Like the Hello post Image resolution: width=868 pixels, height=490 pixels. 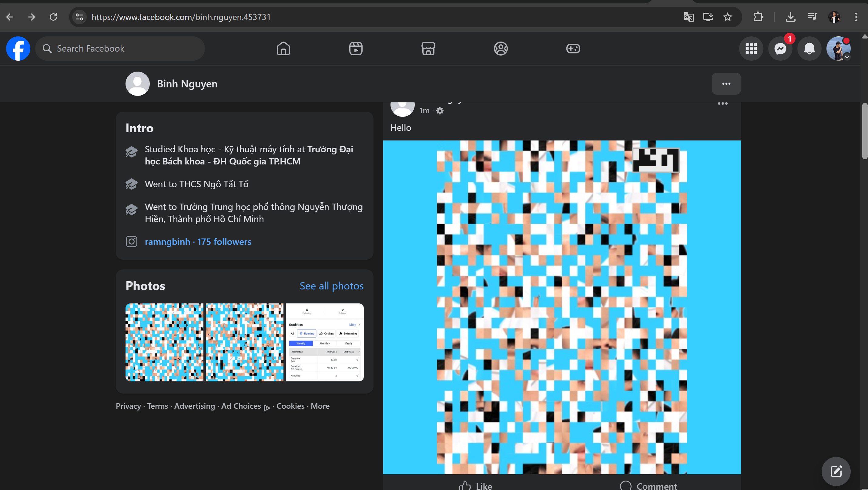tap(475, 486)
